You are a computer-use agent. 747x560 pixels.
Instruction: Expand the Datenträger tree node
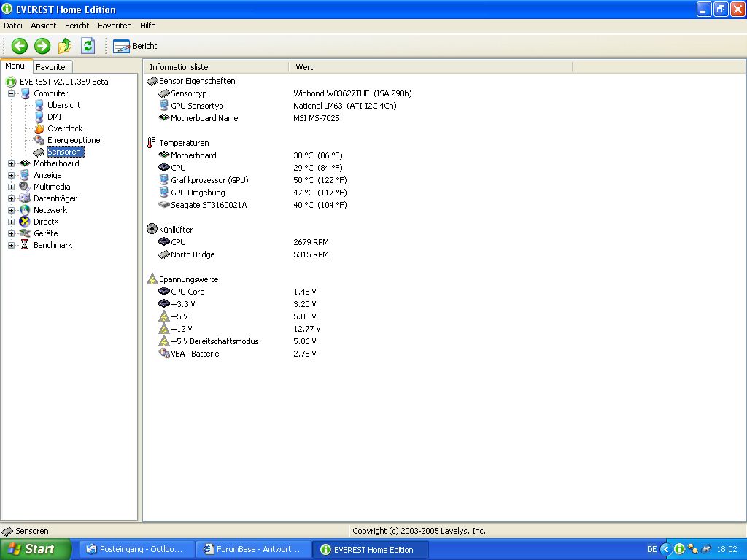point(12,198)
